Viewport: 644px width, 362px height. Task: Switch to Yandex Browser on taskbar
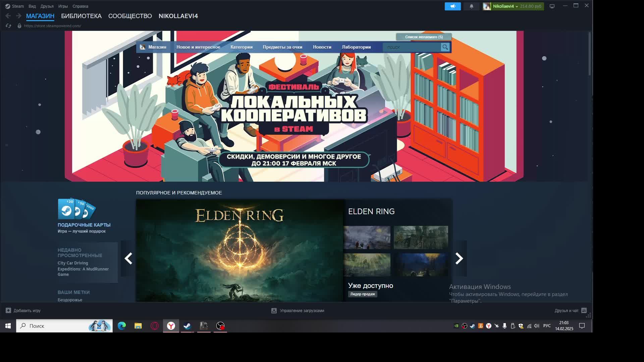point(171,326)
